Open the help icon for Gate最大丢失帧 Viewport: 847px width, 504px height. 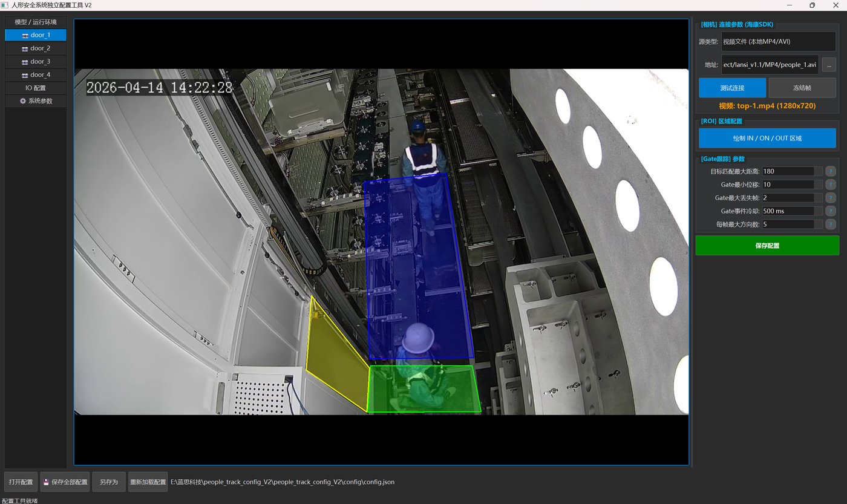831,198
